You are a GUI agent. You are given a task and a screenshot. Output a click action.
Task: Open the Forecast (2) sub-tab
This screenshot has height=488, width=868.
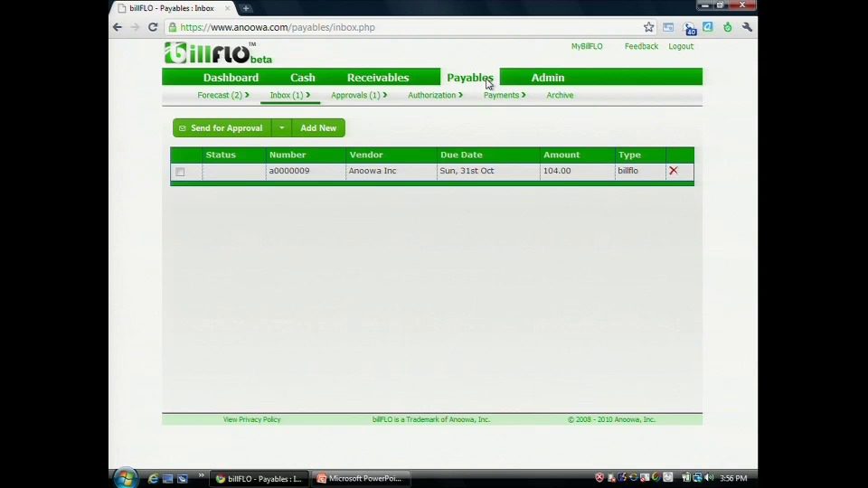pyautogui.click(x=220, y=95)
